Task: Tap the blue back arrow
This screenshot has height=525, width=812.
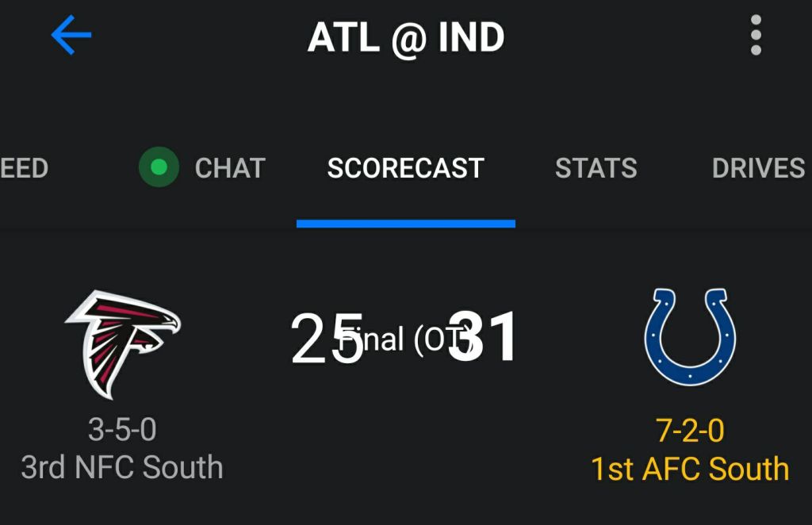Action: coord(71,36)
